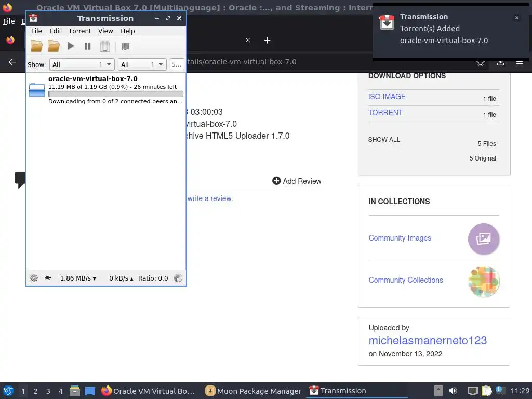The height and width of the screenshot is (399, 532).
Task: Click network monitor tray icon
Action: [473, 391]
